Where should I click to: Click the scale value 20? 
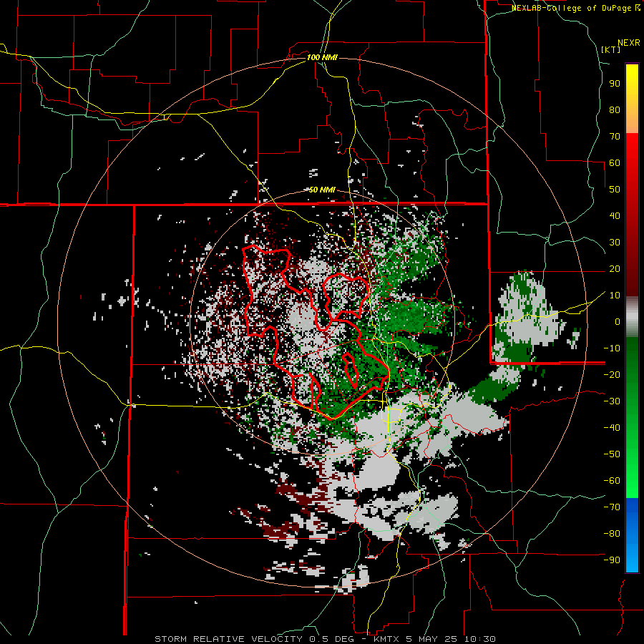click(615, 269)
